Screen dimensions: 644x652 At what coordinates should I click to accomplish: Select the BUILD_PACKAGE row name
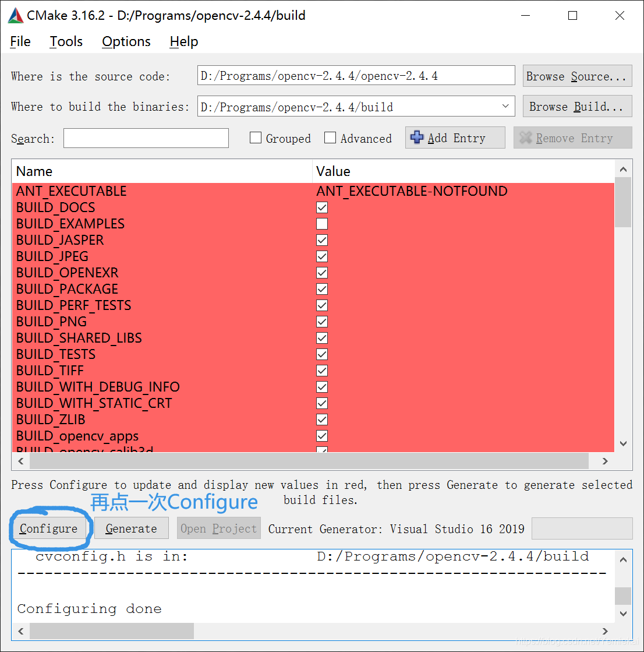coord(67,289)
